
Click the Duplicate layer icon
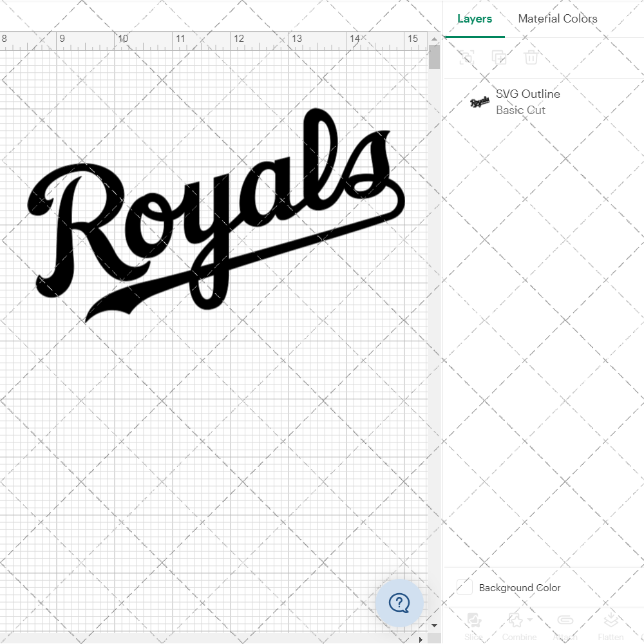pos(499,57)
